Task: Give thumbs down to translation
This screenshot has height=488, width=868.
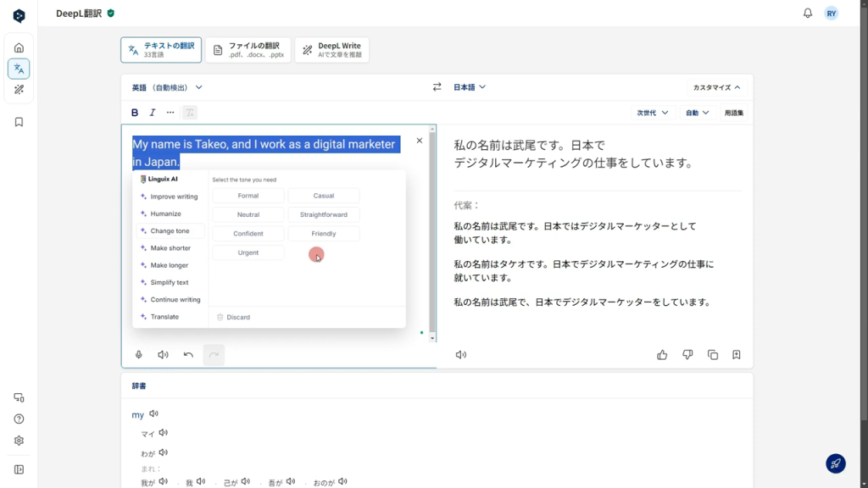Action: [687, 355]
